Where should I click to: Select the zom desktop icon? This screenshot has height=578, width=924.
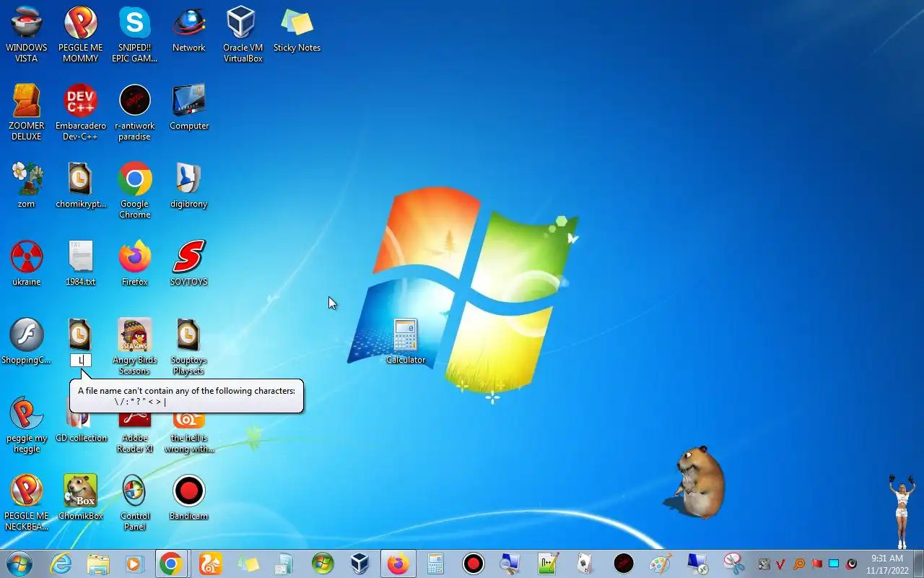[27, 186]
